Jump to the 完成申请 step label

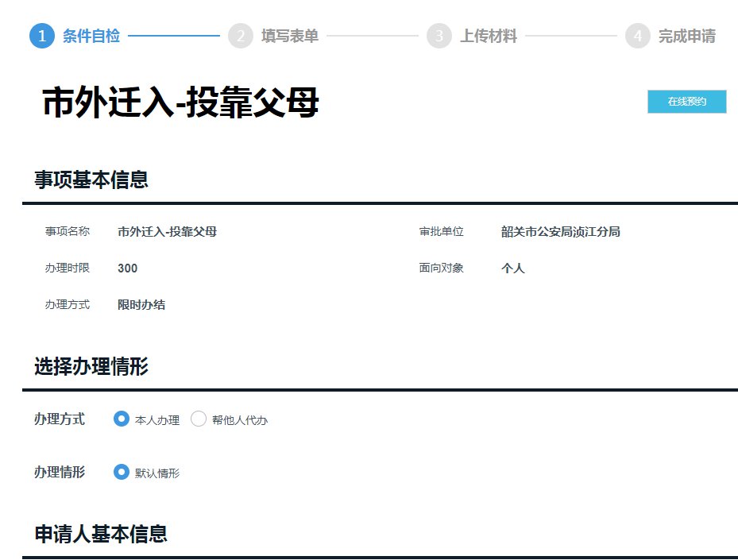(687, 36)
